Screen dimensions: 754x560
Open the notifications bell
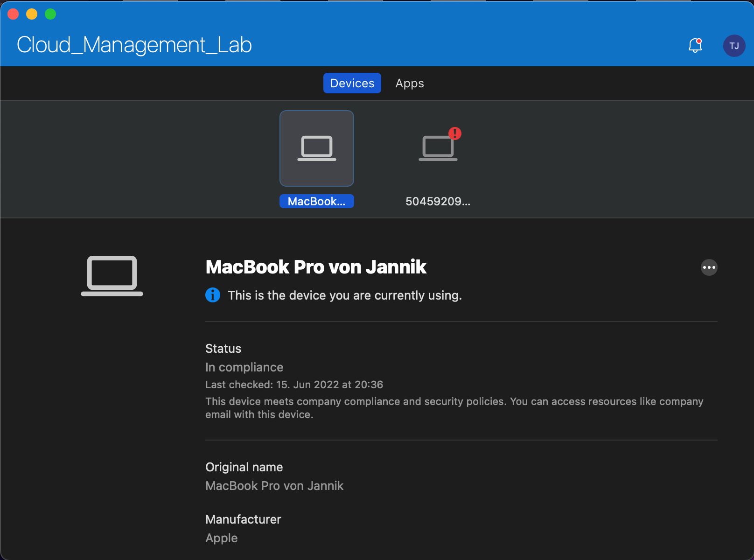click(695, 45)
